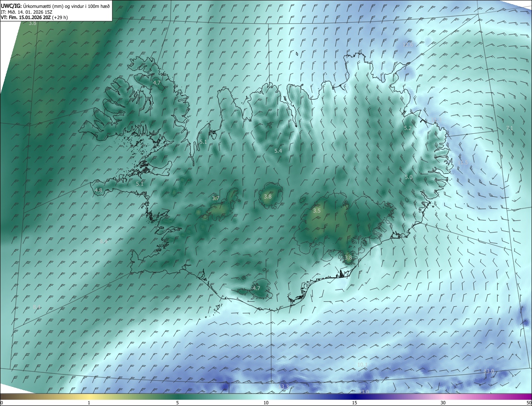This screenshot has height=406, width=532.
Task: Click the 0 tick label on the color scale
Action: coord(2,403)
